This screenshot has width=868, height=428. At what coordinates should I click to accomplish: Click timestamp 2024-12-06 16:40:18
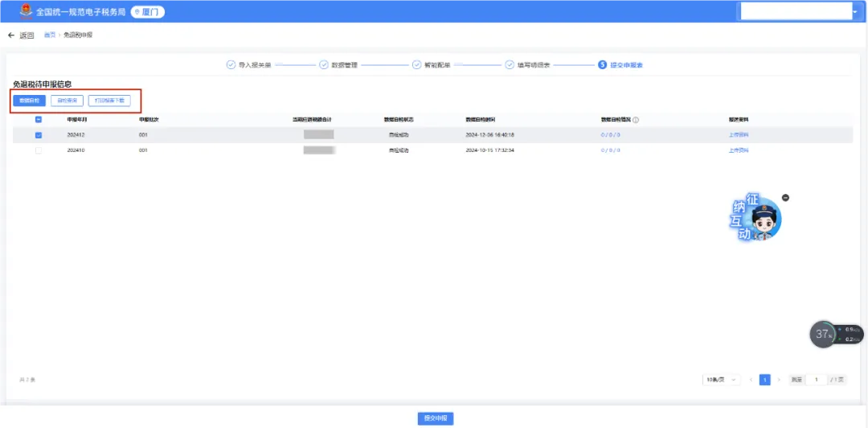(490, 134)
